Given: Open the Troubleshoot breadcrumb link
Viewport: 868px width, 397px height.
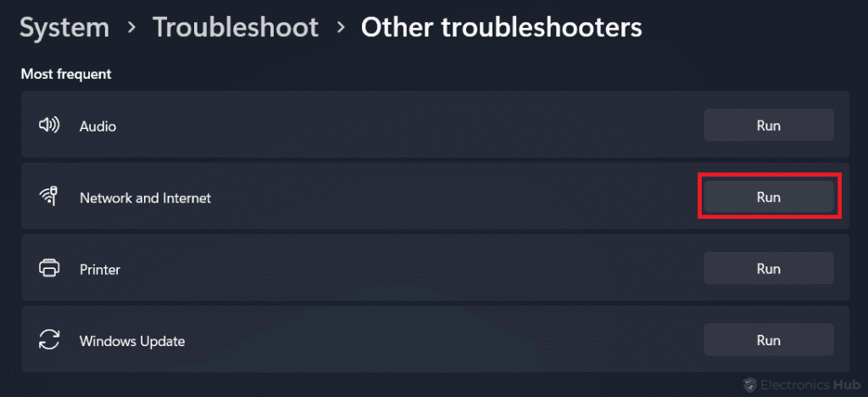Looking at the screenshot, I should [236, 28].
